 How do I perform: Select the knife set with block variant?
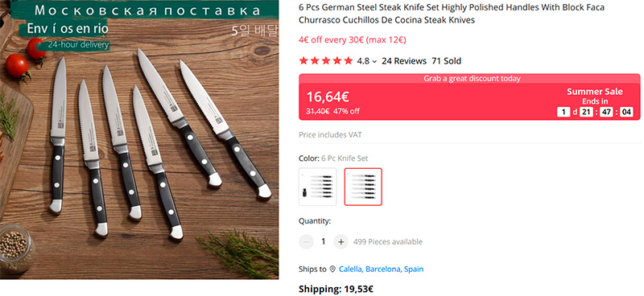pyautogui.click(x=318, y=187)
